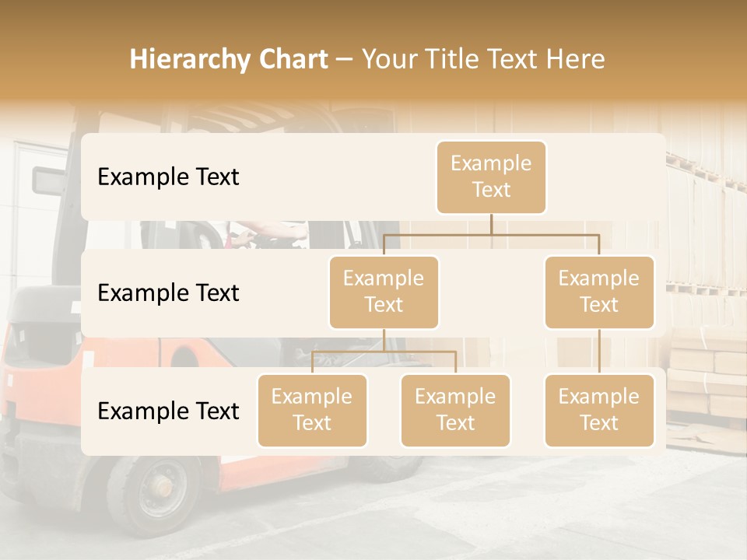The width and height of the screenshot is (747, 560).
Task: Select the right second-level Example Text node
Action: point(599,292)
